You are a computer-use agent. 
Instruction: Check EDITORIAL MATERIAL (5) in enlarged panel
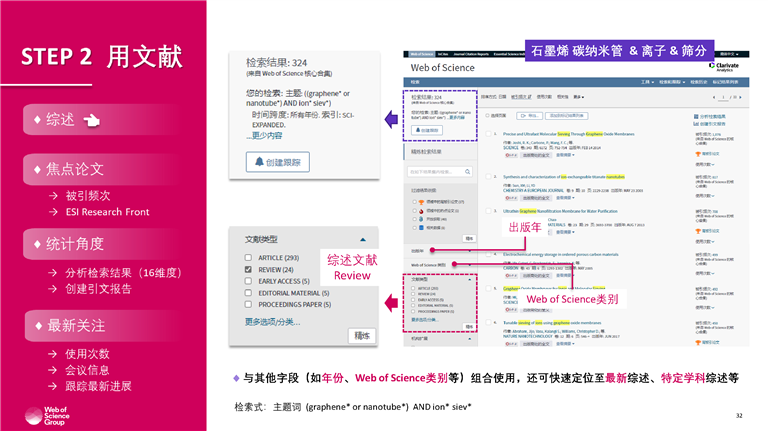pos(248,293)
